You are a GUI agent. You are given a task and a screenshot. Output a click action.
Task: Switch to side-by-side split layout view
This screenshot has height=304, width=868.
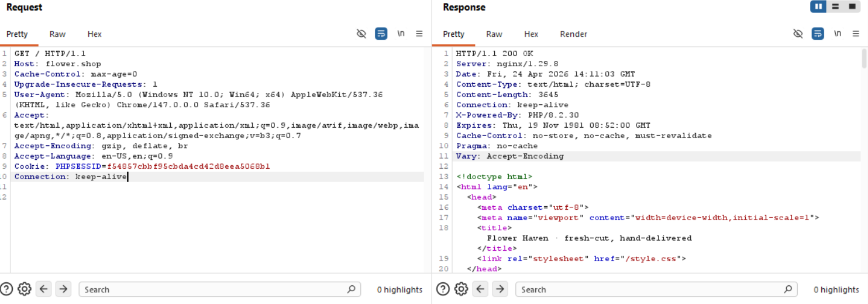click(x=818, y=7)
